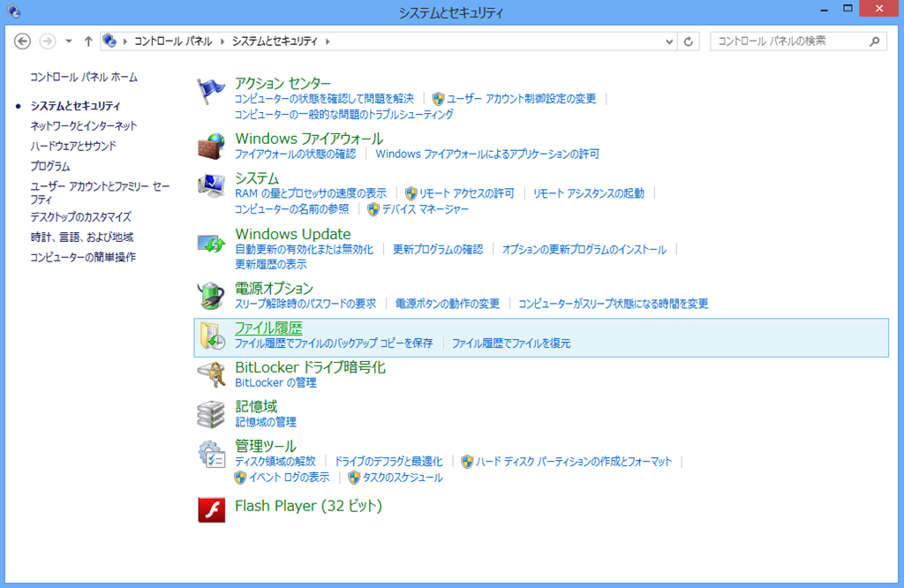Image resolution: width=904 pixels, height=588 pixels.
Task: Open the recent locations dropdown arrow
Action: pos(69,41)
